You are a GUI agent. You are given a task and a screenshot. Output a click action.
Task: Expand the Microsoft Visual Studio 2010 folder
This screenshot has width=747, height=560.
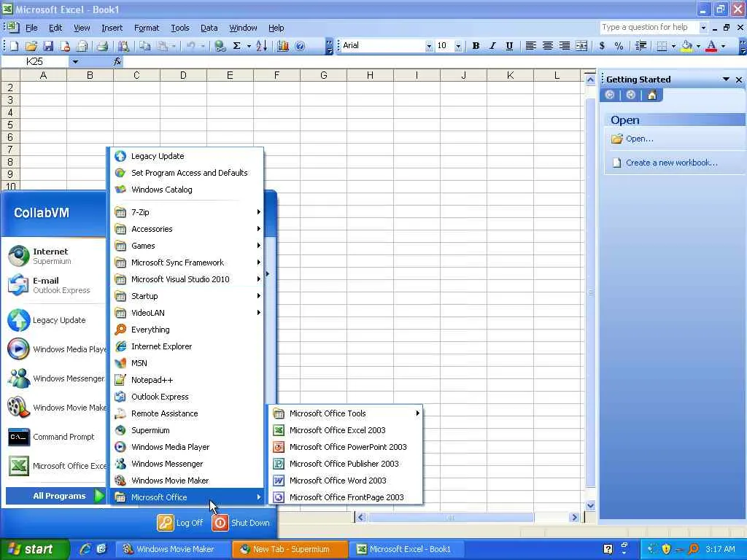click(x=187, y=279)
